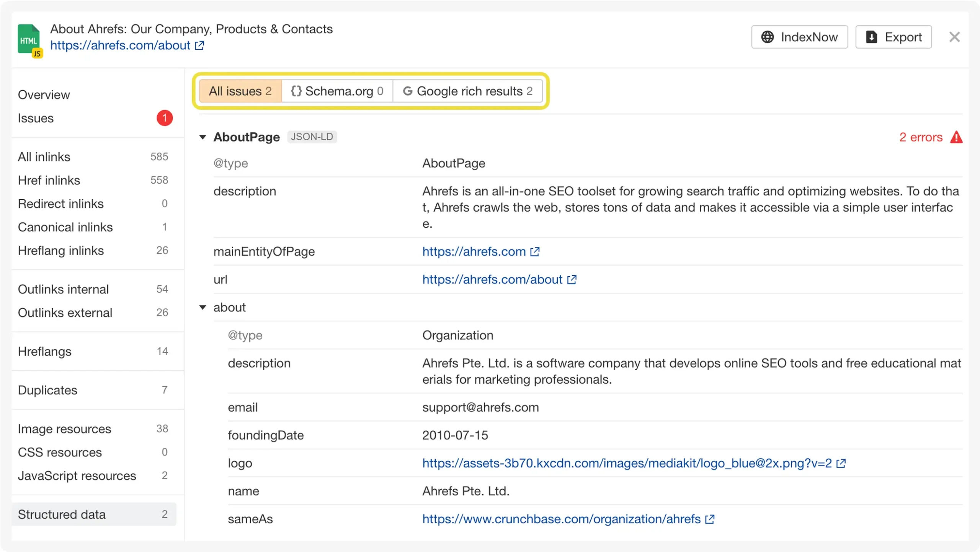Screen dimensions: 980x552
Task: Click the IndexNow button
Action: 799,37
